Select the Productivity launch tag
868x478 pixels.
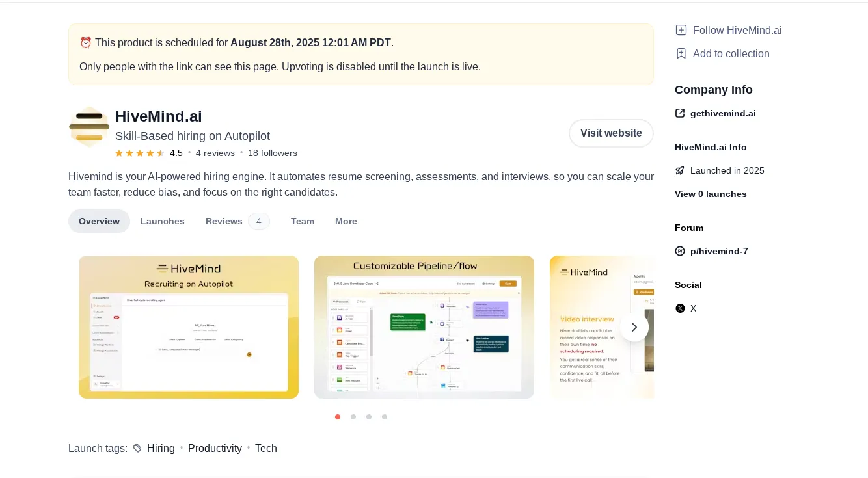tap(215, 448)
